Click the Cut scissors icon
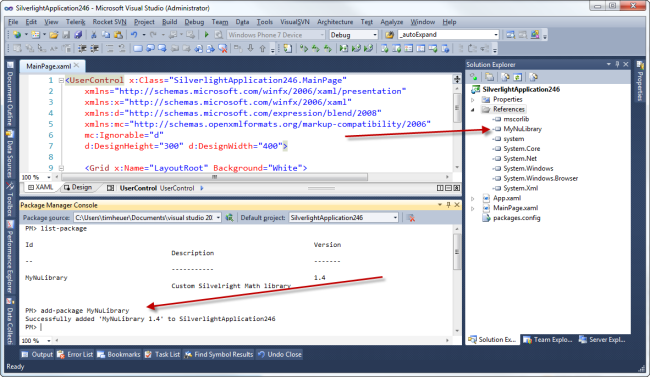 tap(94, 35)
